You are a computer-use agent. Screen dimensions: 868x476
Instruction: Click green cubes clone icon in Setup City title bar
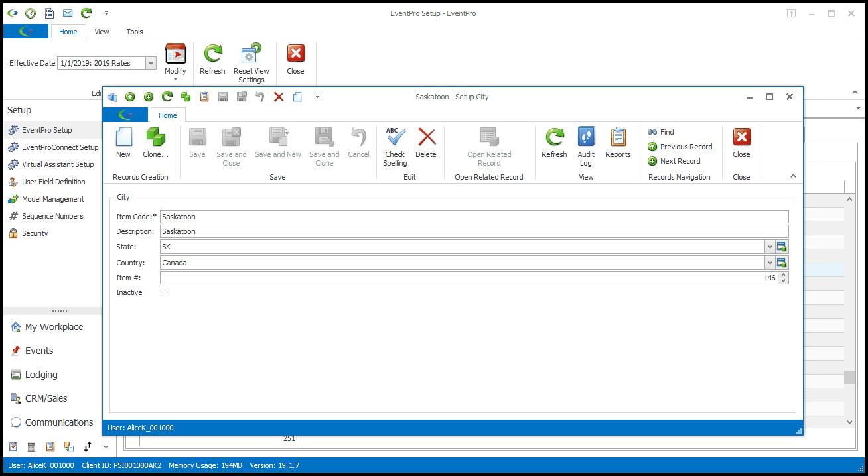(x=186, y=97)
